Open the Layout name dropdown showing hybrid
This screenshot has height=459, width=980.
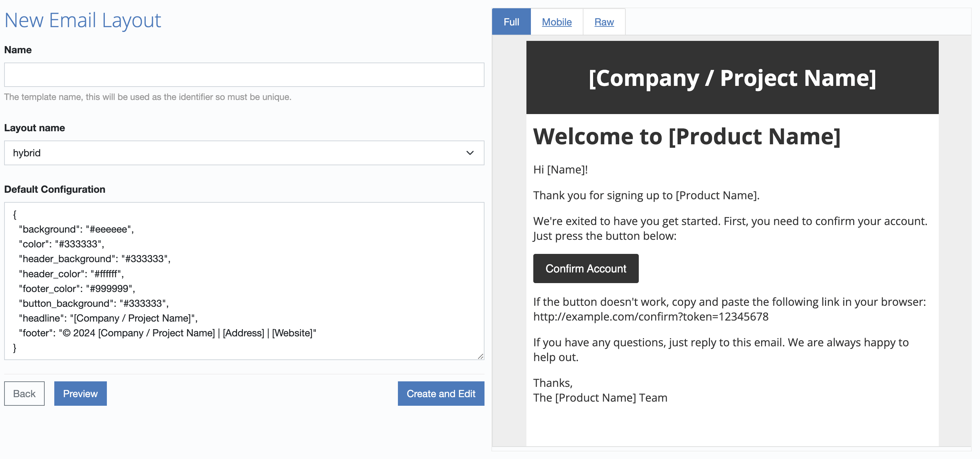pyautogui.click(x=244, y=153)
